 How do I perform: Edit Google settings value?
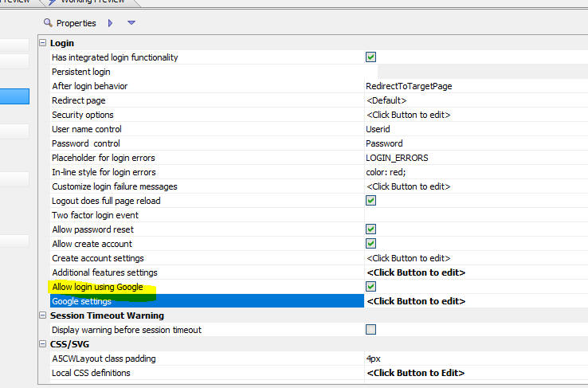click(x=416, y=301)
